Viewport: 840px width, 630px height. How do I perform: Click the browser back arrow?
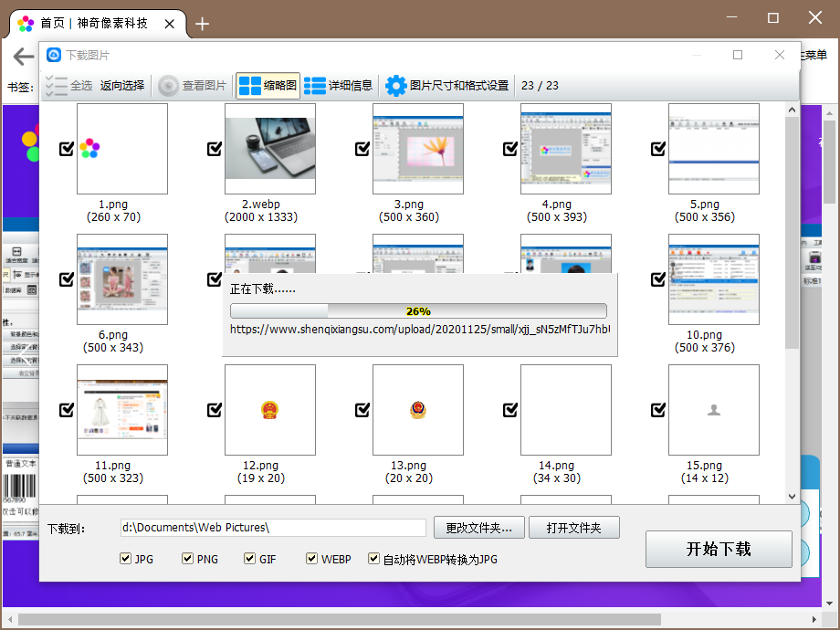click(23, 57)
